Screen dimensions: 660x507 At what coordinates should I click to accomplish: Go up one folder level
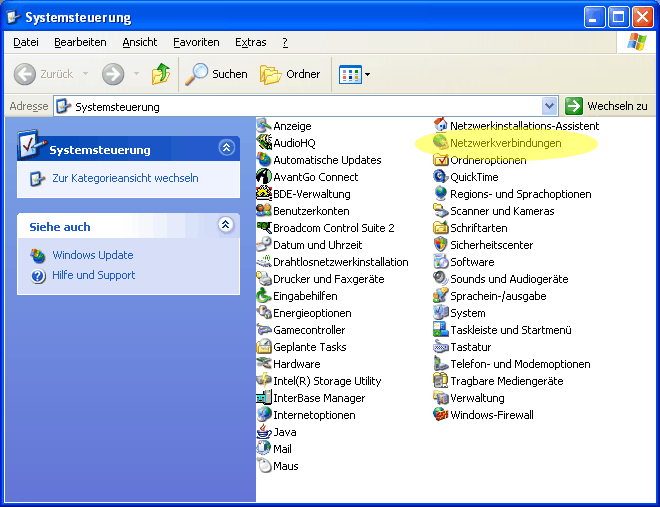click(161, 74)
